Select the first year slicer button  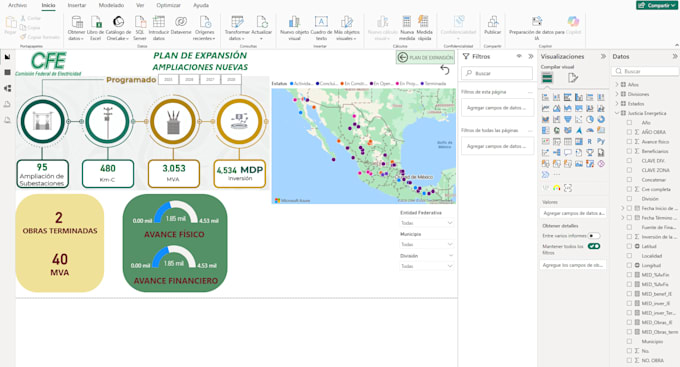[168, 79]
